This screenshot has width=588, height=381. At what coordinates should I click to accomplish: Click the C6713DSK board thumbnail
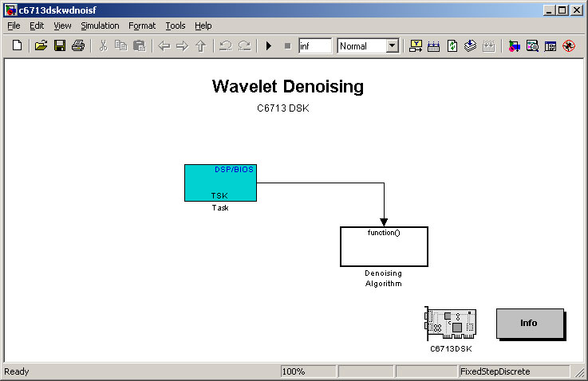click(451, 324)
